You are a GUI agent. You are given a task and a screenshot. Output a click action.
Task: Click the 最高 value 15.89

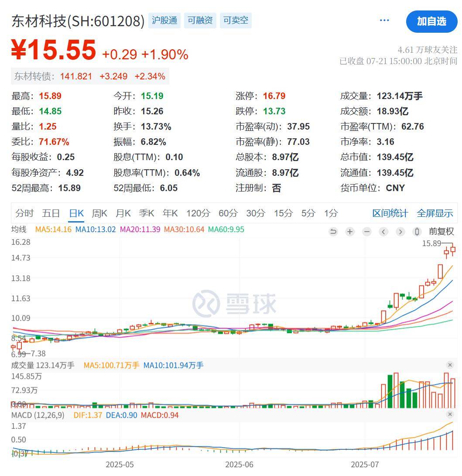50,96
